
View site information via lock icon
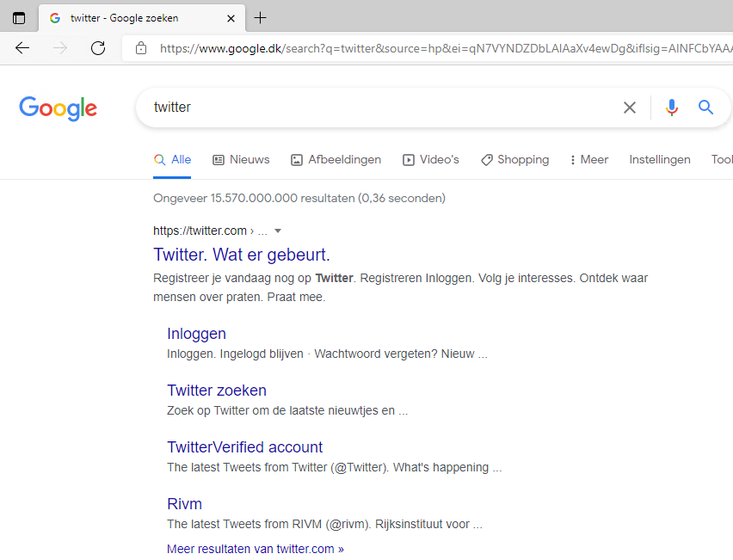(141, 48)
